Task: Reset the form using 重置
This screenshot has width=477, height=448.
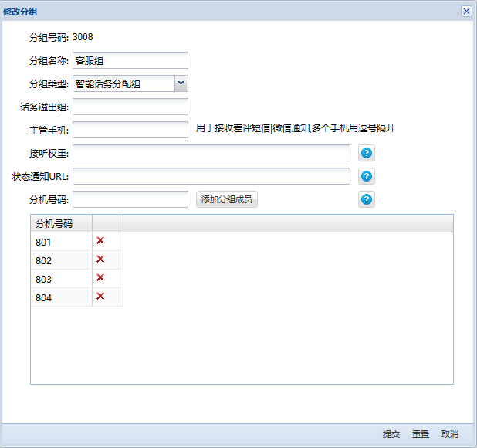Action: [421, 434]
